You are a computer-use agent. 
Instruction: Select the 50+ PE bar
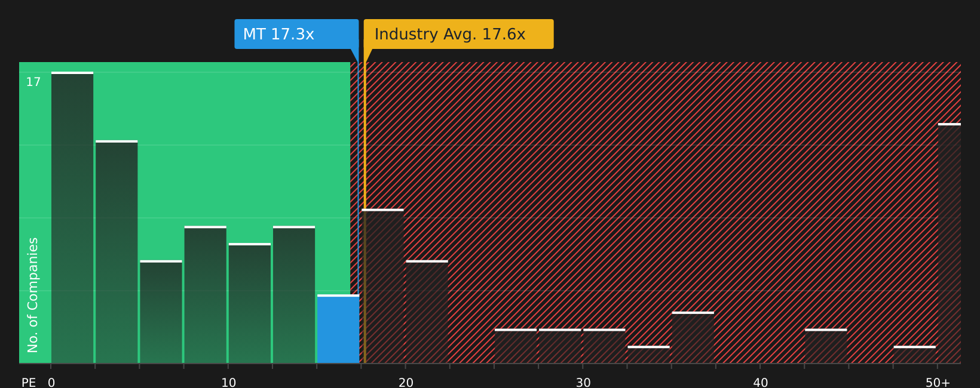click(x=950, y=243)
